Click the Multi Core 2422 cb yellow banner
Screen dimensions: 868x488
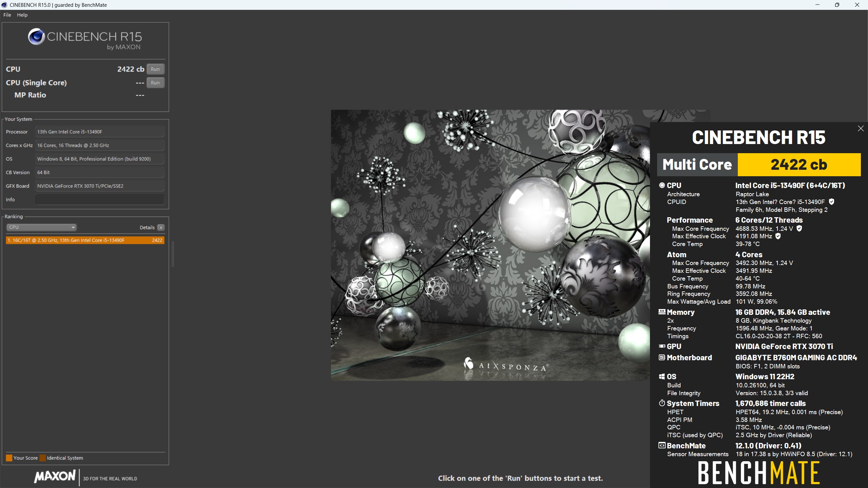click(799, 165)
